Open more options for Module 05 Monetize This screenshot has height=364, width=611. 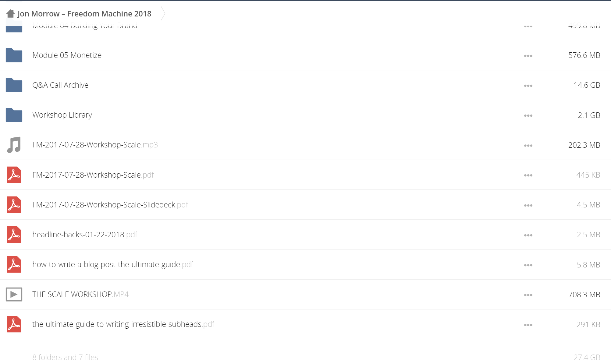[x=528, y=56]
